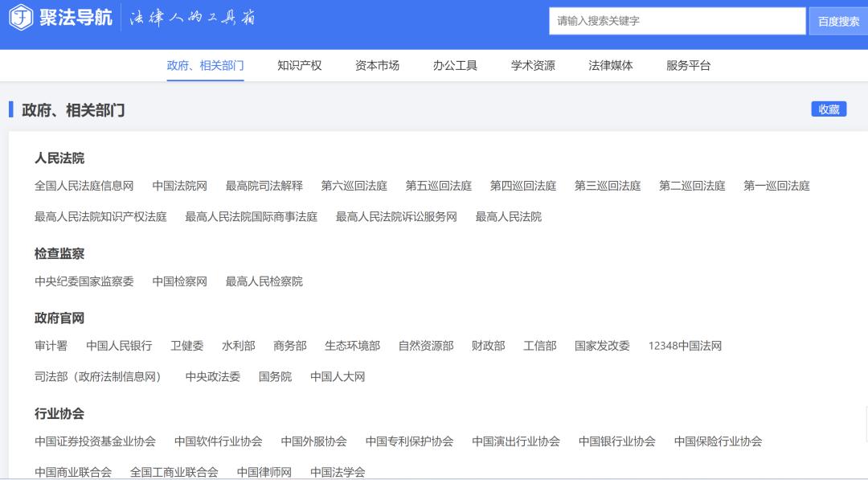Open the 中国法院网 link
Screen dimensions: 868x480
tap(178, 185)
